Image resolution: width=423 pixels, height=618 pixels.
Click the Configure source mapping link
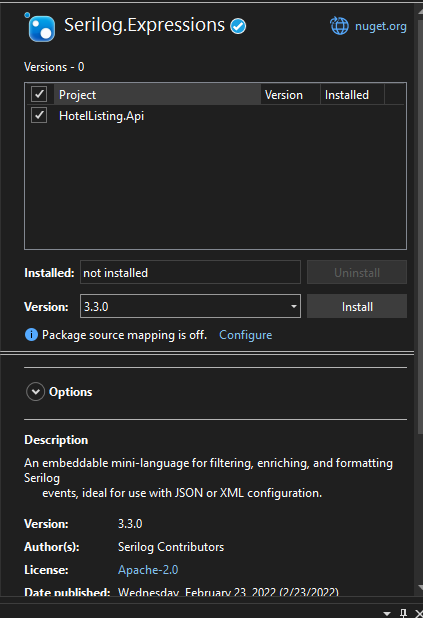tap(246, 335)
